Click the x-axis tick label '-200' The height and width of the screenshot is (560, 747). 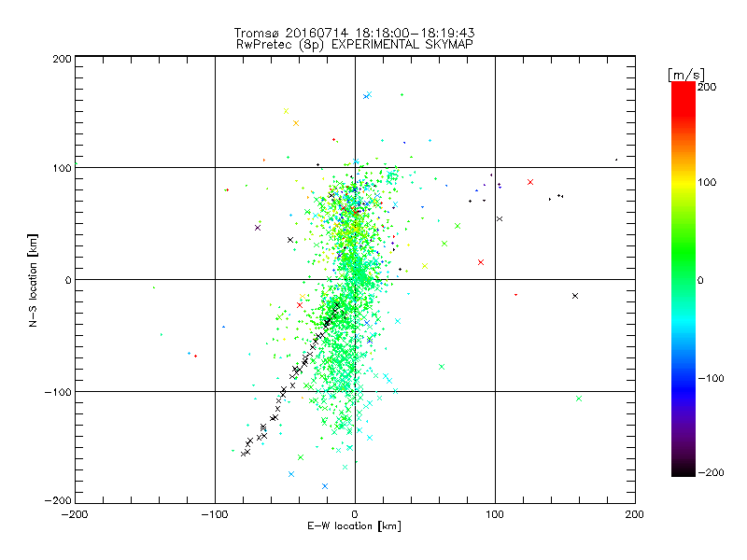pos(75,514)
